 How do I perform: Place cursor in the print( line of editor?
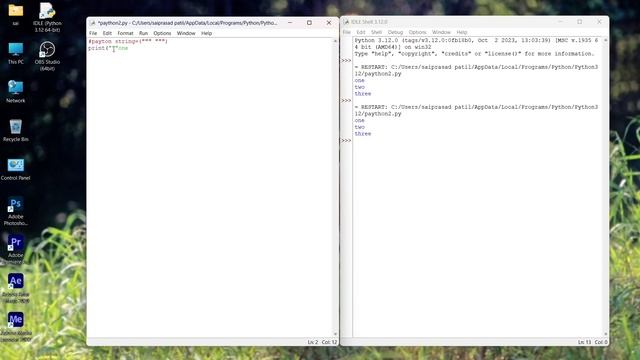(x=108, y=48)
